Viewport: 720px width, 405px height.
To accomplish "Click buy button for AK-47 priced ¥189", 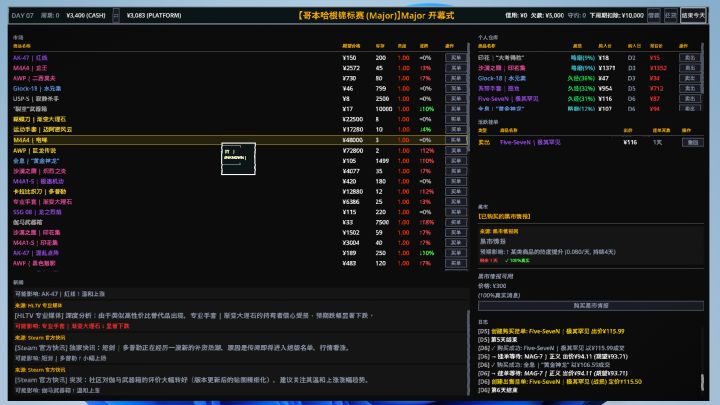I will [x=456, y=253].
